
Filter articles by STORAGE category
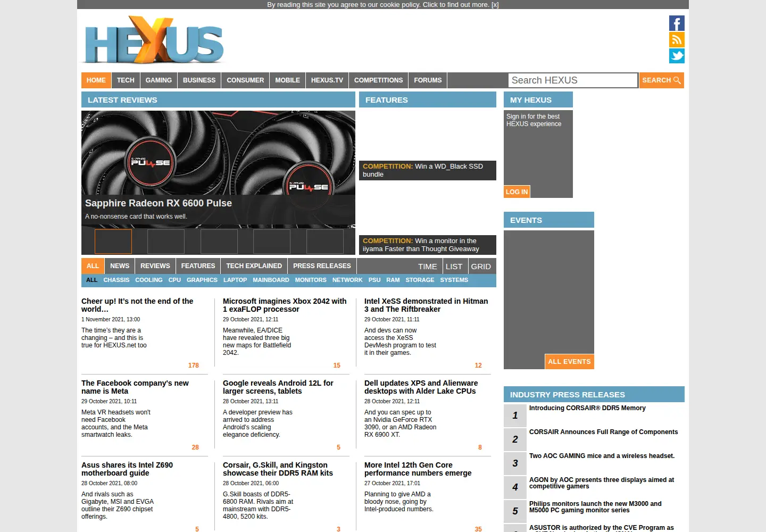pos(420,280)
